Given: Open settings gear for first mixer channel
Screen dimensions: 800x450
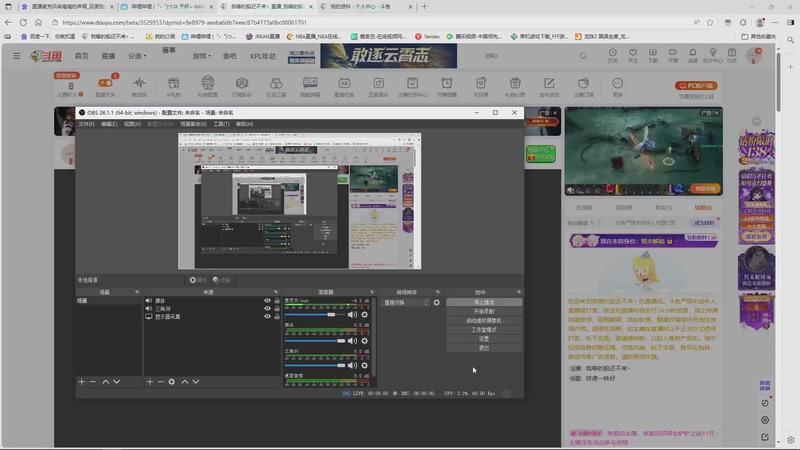Looking at the screenshot, I should point(364,315).
